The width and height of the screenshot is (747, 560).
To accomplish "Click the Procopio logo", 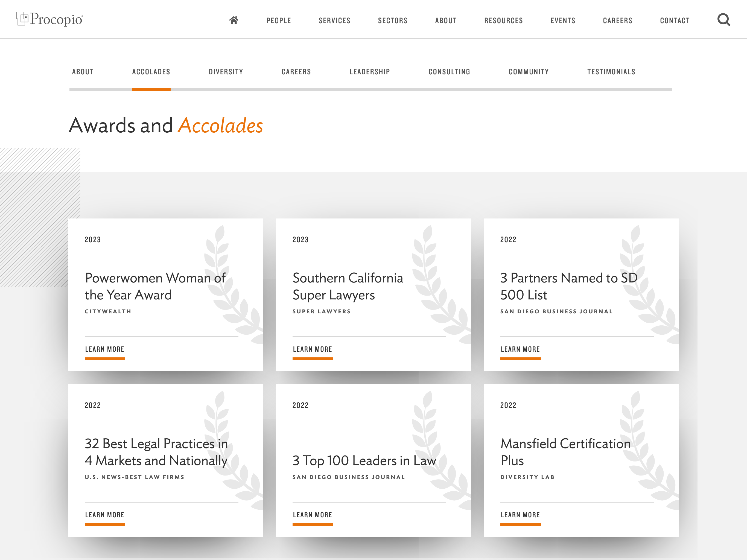I will coord(50,19).
